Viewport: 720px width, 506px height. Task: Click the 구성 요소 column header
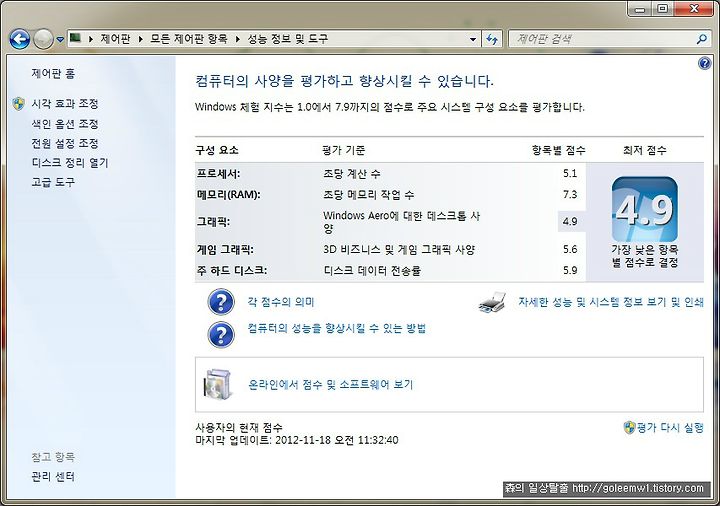pos(217,150)
